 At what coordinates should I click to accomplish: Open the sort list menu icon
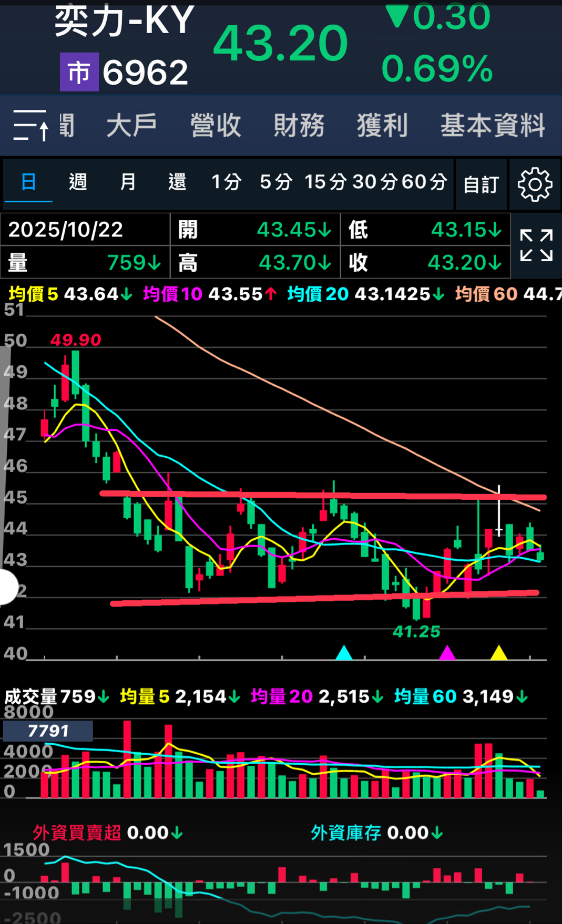[31, 126]
